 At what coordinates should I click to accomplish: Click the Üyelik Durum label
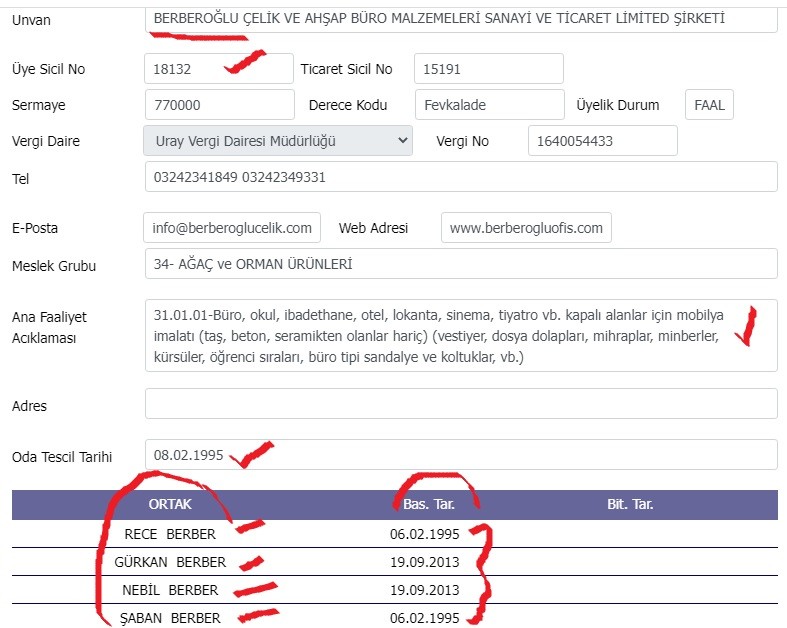pyautogui.click(x=617, y=105)
